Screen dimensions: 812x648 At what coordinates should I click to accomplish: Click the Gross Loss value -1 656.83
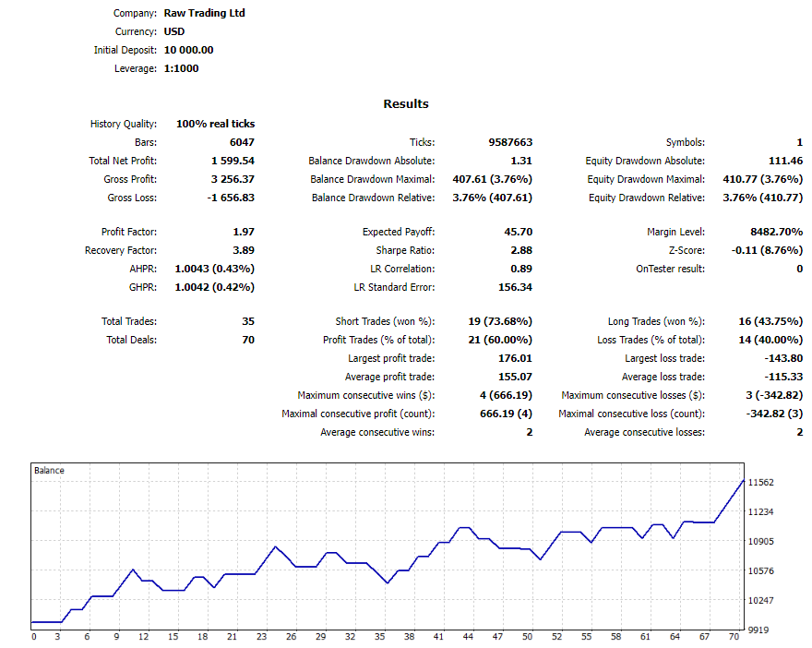coord(231,198)
